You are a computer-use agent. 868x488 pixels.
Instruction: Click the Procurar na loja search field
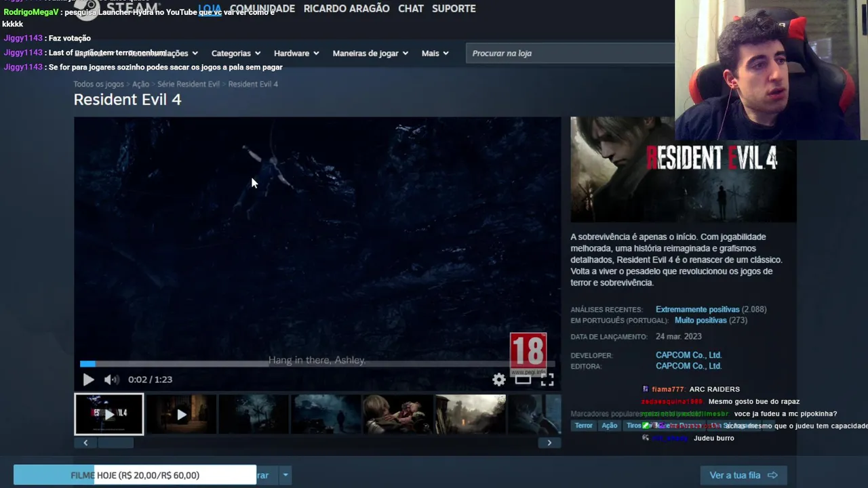tap(570, 53)
